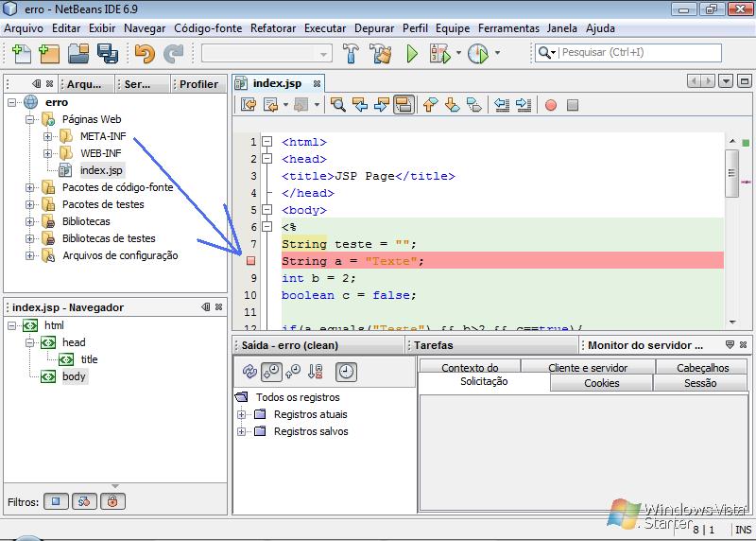
Task: Expand the Registros atuais folder
Action: point(242,414)
